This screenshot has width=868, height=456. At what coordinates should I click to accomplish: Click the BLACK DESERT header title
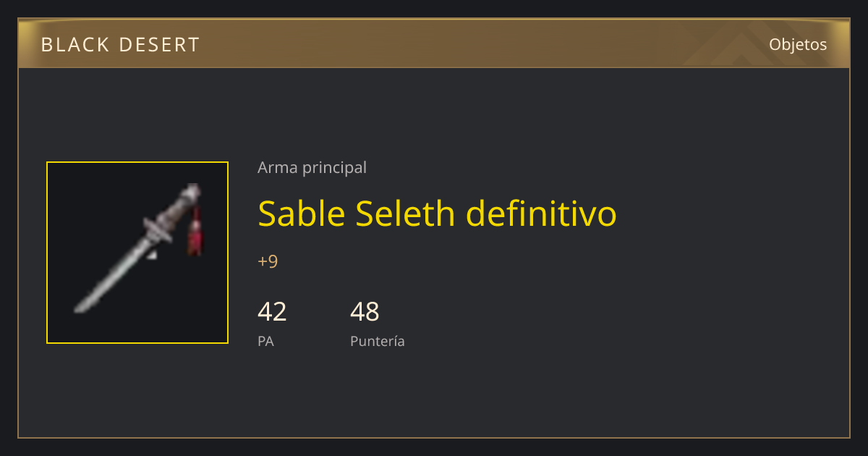120,45
